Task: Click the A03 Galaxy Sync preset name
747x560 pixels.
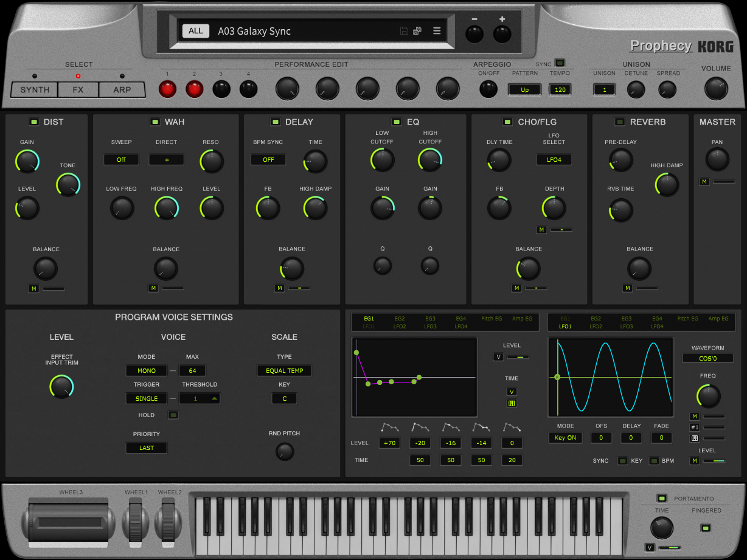Action: pos(254,31)
